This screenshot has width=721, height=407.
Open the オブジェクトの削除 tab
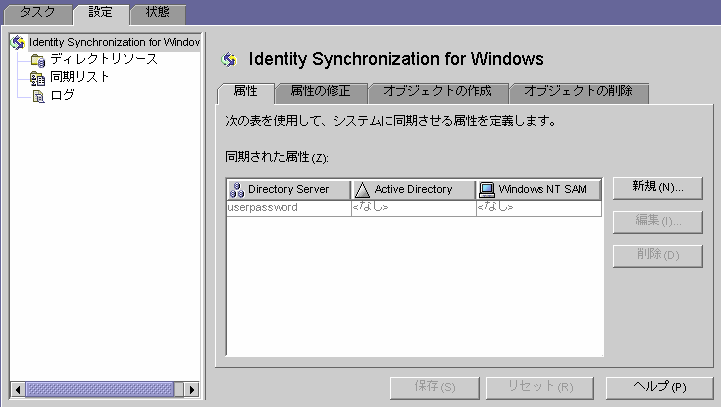tap(578, 92)
